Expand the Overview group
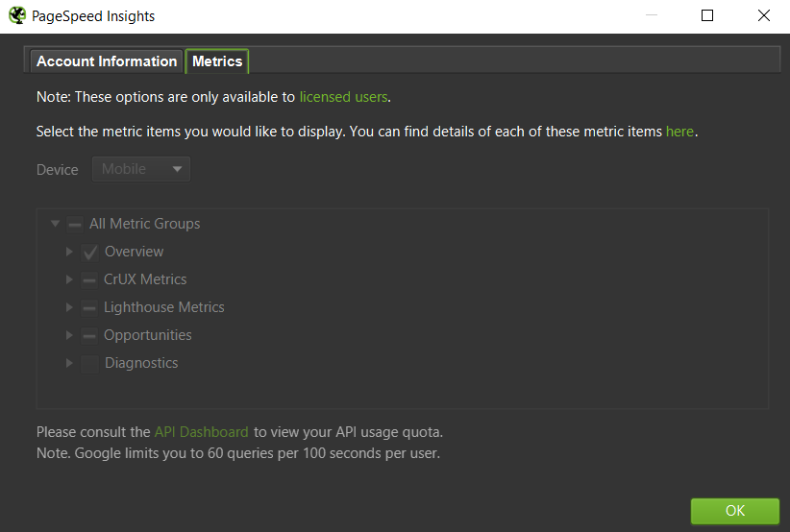 click(x=69, y=252)
